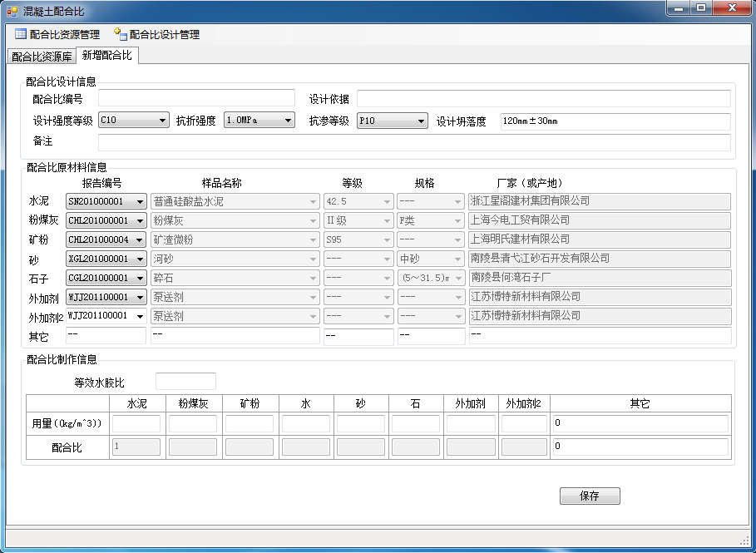
Task: Open the 粉煤灰 report number dropdown
Action: [139, 220]
